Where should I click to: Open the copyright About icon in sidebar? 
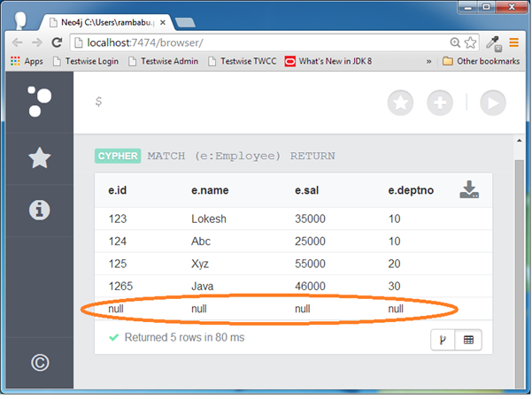40,363
